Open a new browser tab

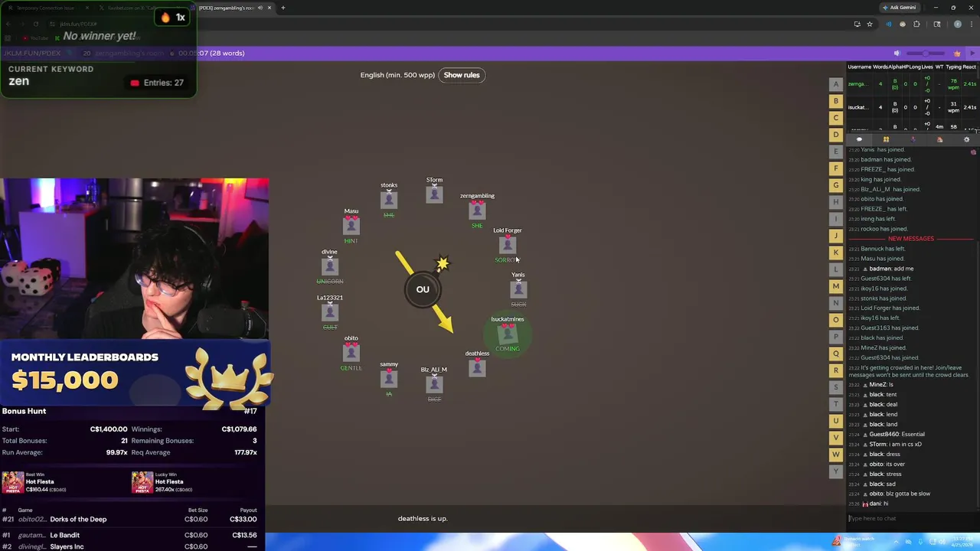(283, 8)
